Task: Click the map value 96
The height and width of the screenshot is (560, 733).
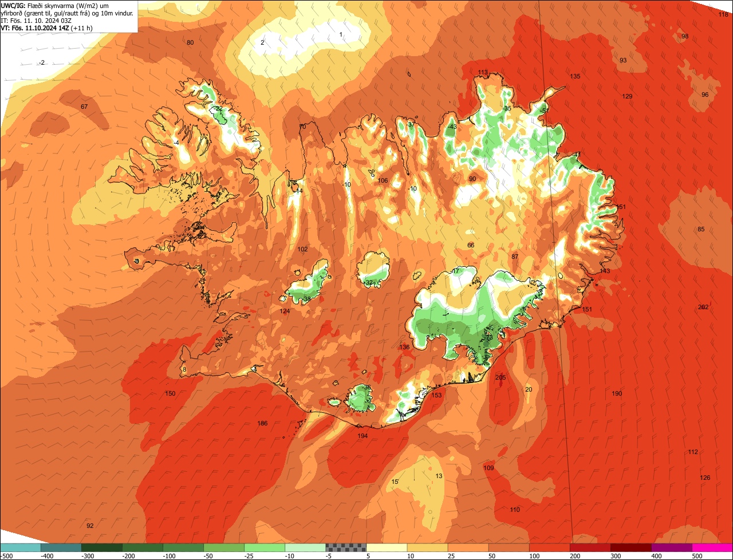Action: [705, 94]
